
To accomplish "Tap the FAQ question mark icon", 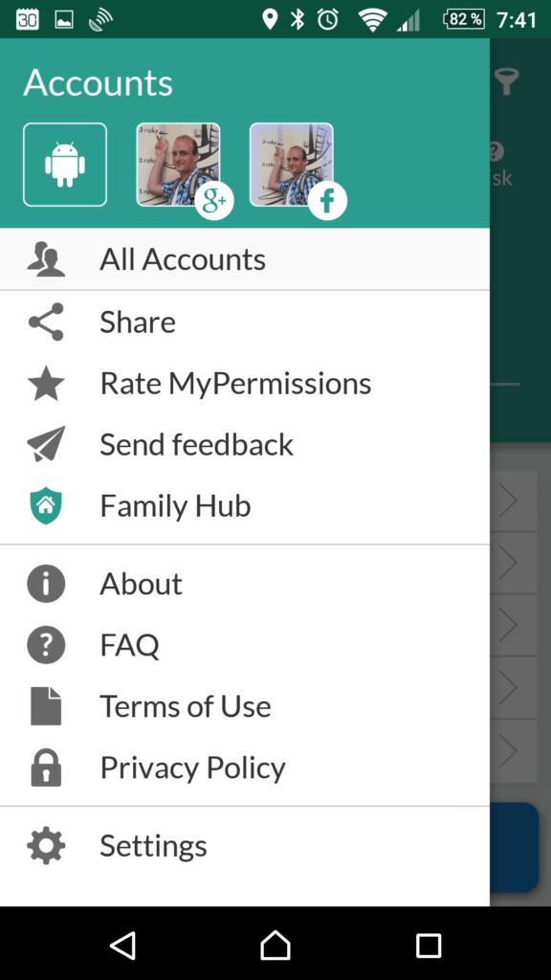I will (46, 644).
